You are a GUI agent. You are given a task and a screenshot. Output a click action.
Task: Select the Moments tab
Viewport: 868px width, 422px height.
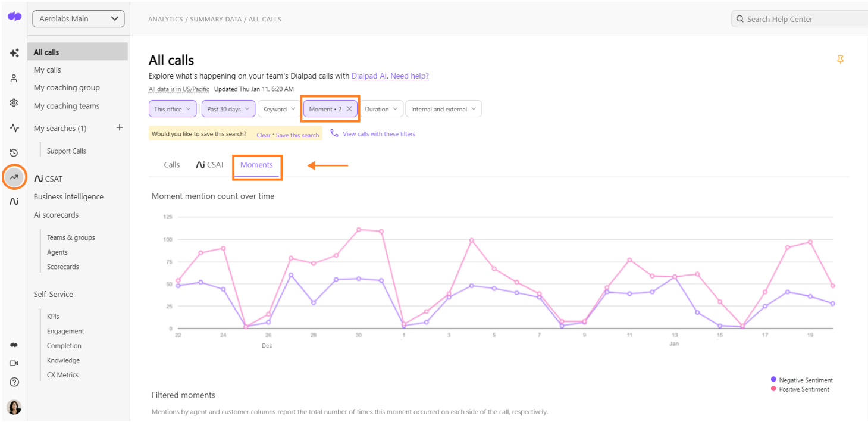256,165
